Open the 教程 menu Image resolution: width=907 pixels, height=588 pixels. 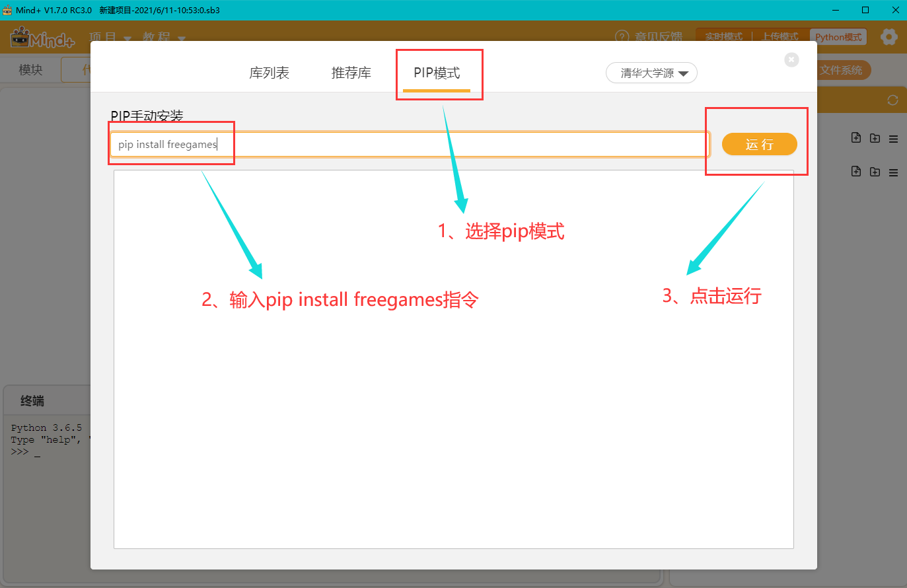click(x=164, y=38)
